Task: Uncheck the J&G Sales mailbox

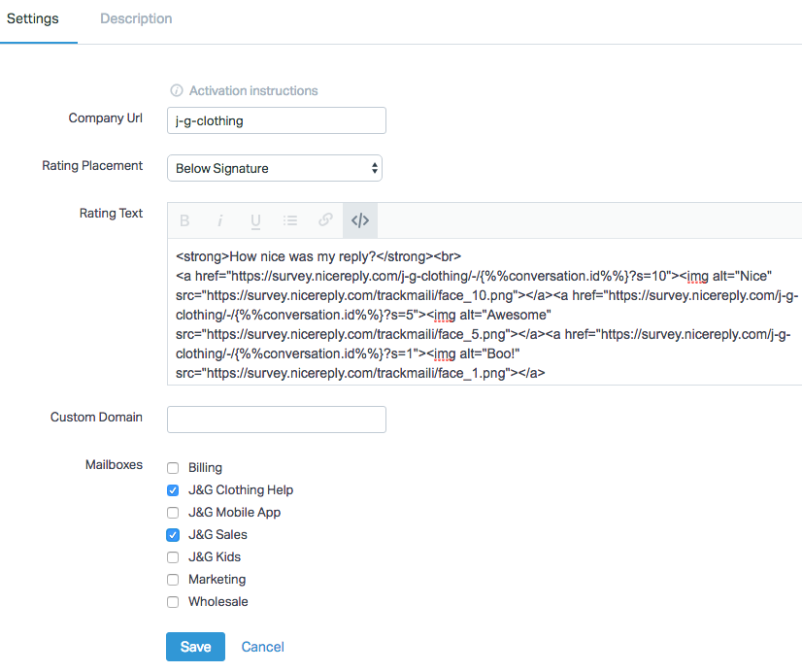Action: 173,535
